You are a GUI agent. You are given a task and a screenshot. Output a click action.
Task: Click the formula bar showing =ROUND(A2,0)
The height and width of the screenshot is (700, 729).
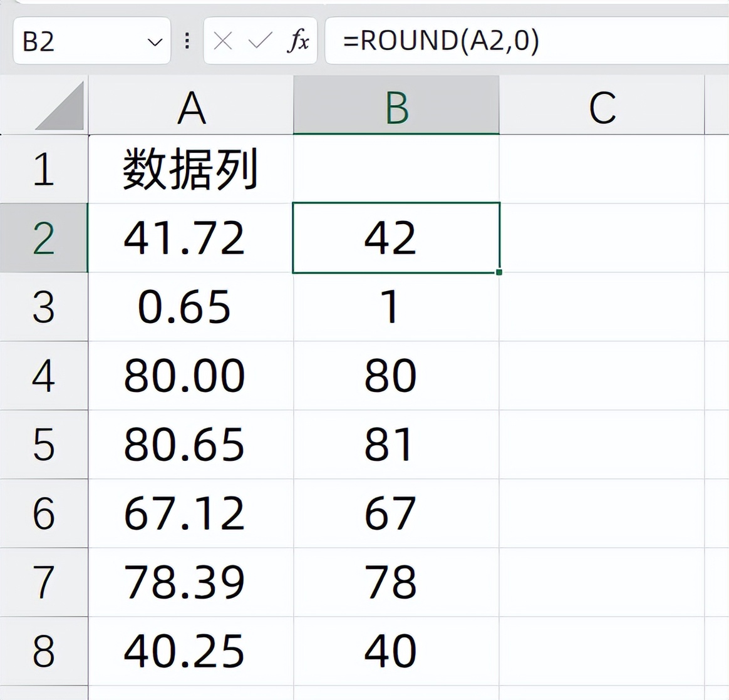click(x=527, y=41)
